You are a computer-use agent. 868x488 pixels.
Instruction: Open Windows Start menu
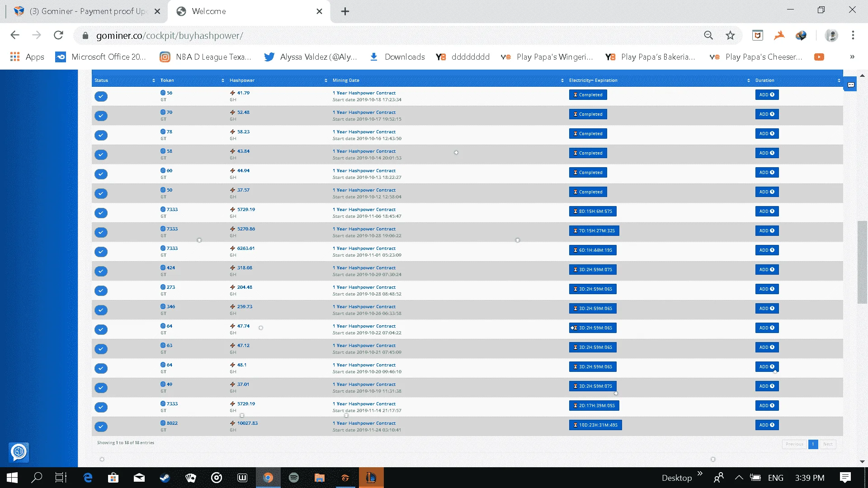(x=12, y=478)
